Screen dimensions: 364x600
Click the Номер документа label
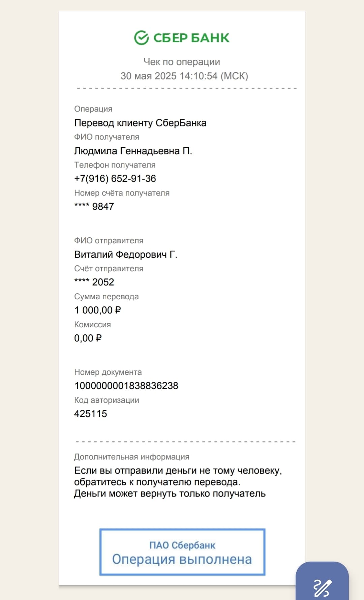[108, 372]
